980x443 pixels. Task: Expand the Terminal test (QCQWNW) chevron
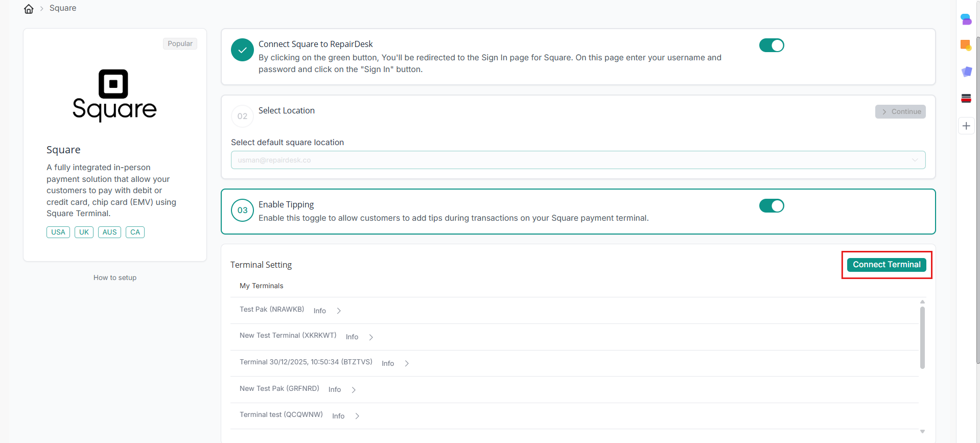tap(357, 416)
